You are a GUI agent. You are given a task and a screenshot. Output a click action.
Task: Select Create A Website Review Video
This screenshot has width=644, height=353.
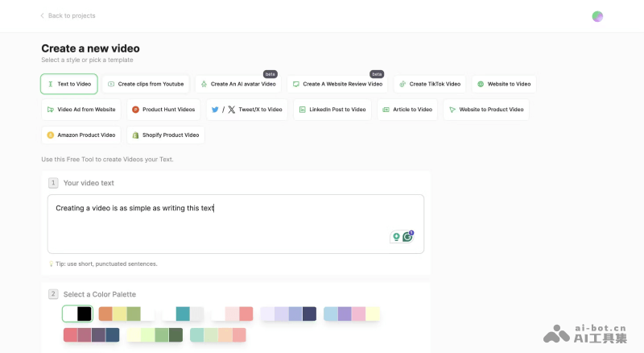point(337,84)
